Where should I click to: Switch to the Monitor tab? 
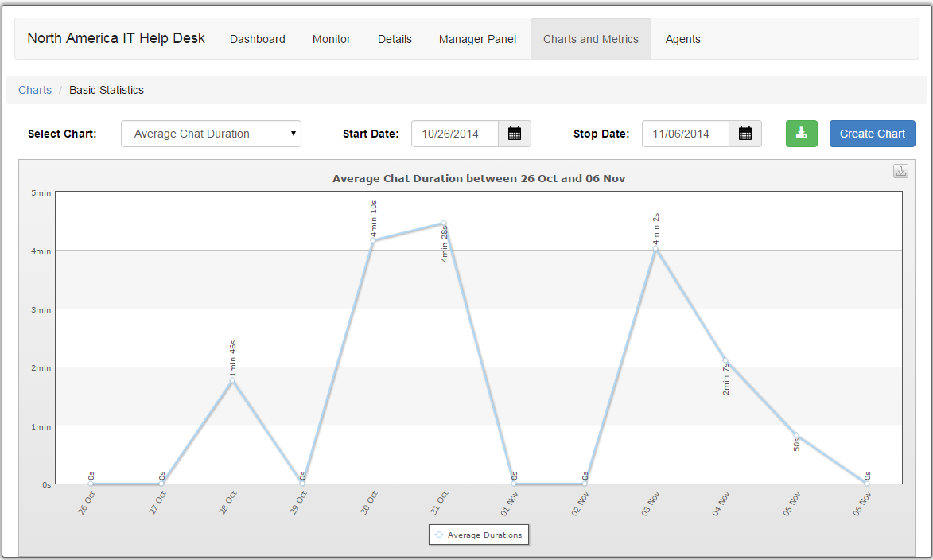pyautogui.click(x=332, y=39)
